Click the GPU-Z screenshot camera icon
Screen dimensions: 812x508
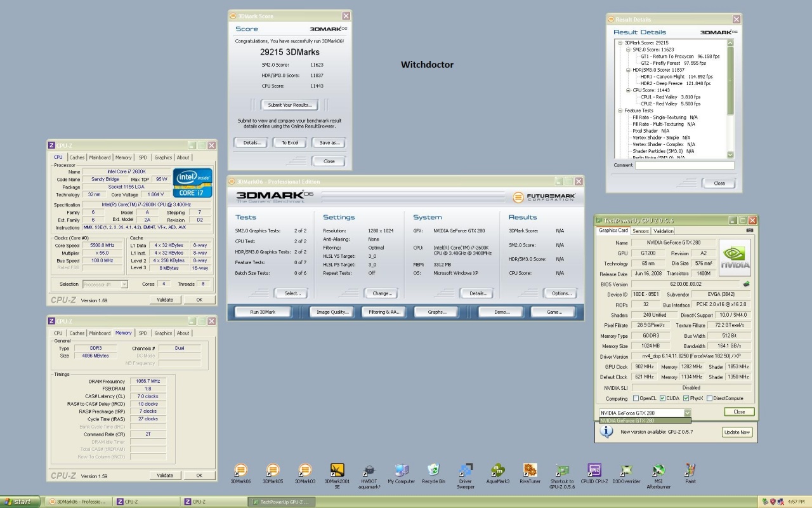coord(750,231)
